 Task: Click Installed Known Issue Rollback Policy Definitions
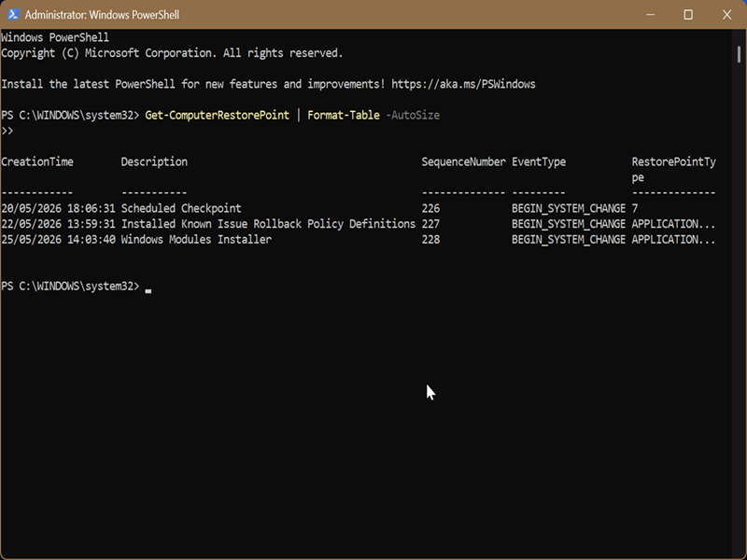(x=268, y=224)
